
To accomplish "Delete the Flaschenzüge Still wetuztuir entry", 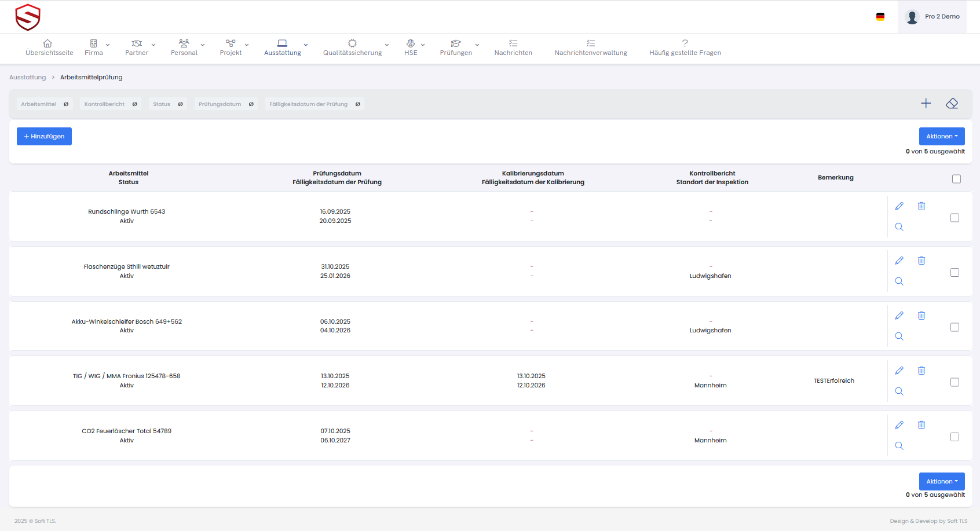I will [922, 261].
